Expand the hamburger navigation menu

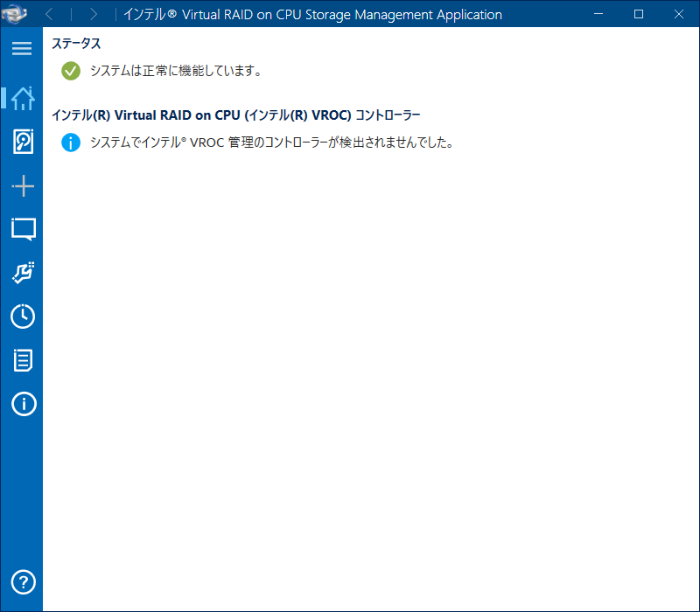click(x=22, y=49)
